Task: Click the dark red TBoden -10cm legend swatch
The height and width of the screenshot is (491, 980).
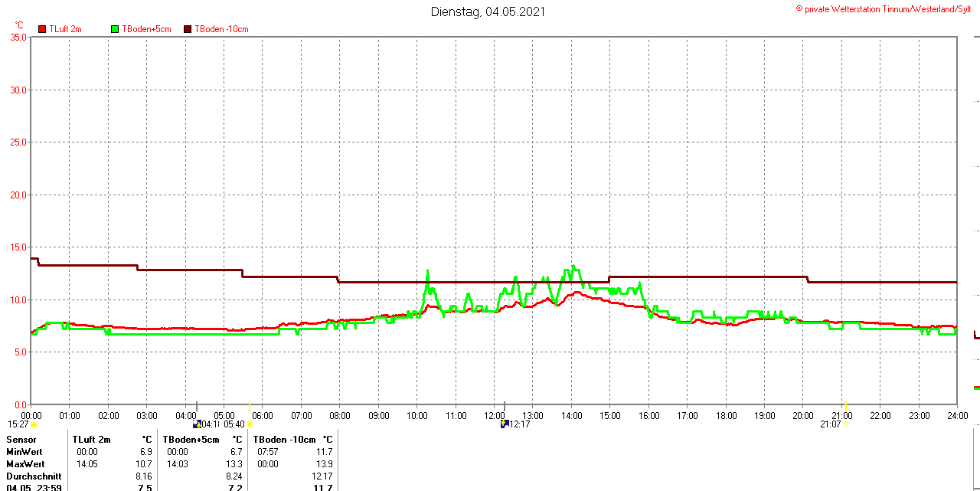Action: click(x=188, y=29)
